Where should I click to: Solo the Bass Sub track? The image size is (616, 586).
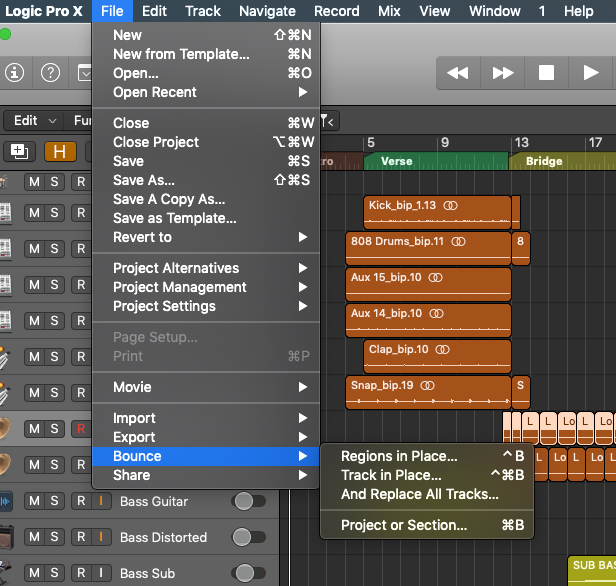54,573
